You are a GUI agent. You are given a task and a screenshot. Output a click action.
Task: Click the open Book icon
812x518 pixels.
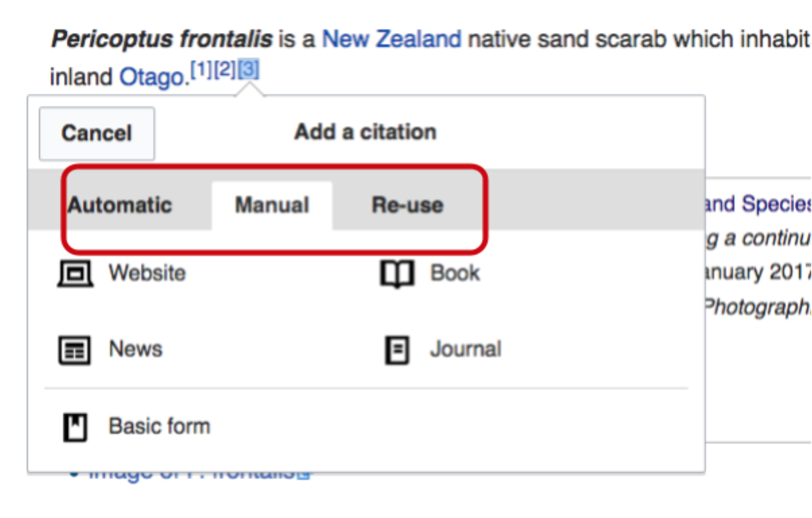click(x=397, y=273)
